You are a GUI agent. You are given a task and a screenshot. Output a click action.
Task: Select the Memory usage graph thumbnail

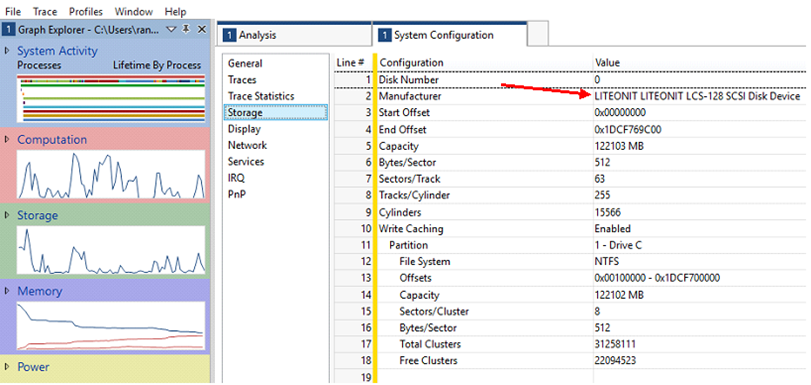(x=111, y=325)
